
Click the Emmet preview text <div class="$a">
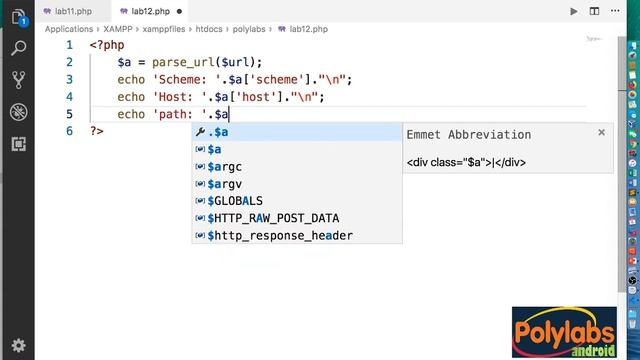tap(449, 162)
